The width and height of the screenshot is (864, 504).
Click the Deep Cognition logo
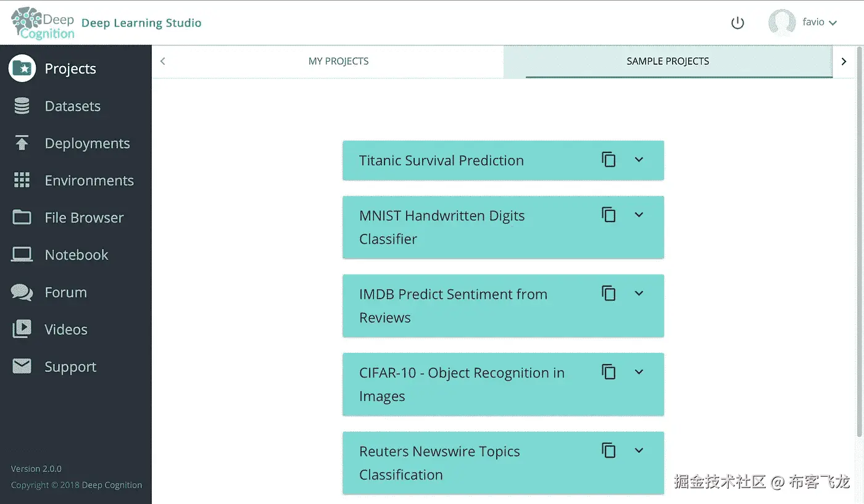coord(43,23)
